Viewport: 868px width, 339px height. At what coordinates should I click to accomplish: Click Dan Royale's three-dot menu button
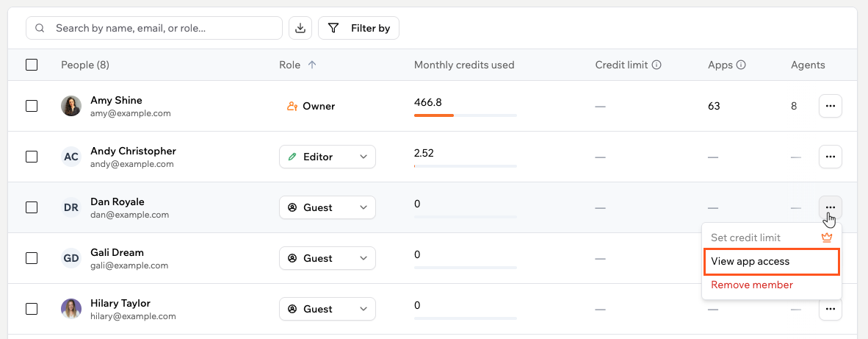click(831, 207)
